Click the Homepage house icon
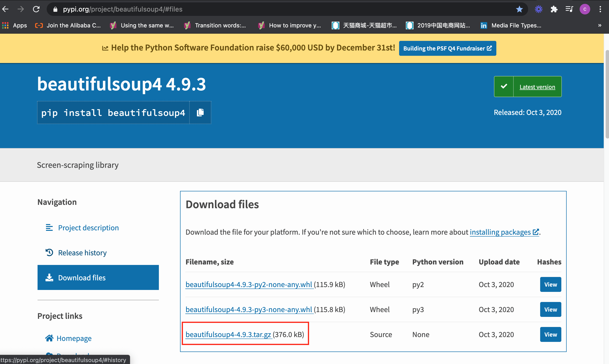This screenshot has height=364, width=609. (x=49, y=338)
